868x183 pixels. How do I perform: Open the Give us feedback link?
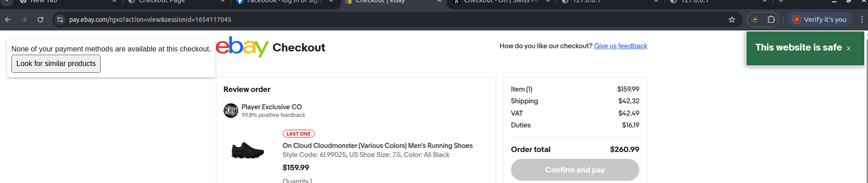point(620,46)
